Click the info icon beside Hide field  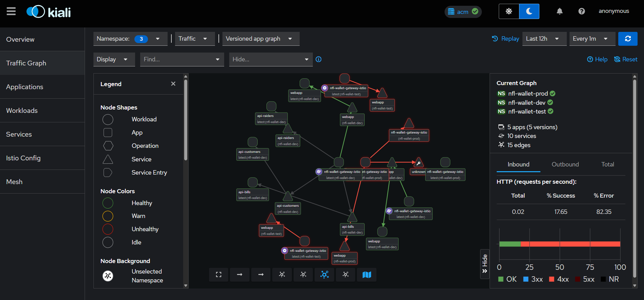318,59
